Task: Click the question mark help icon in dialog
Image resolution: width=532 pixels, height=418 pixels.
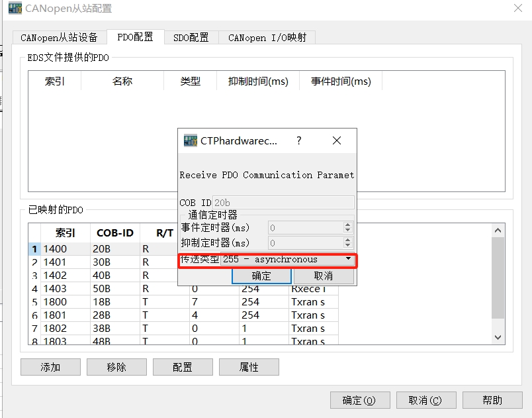Action: (298, 140)
